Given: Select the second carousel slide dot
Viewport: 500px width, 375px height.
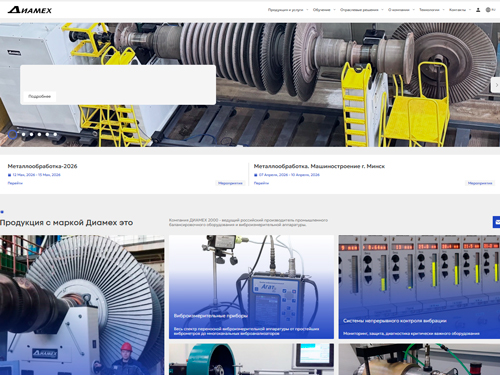Looking at the screenshot, I should pyautogui.click(x=23, y=134).
